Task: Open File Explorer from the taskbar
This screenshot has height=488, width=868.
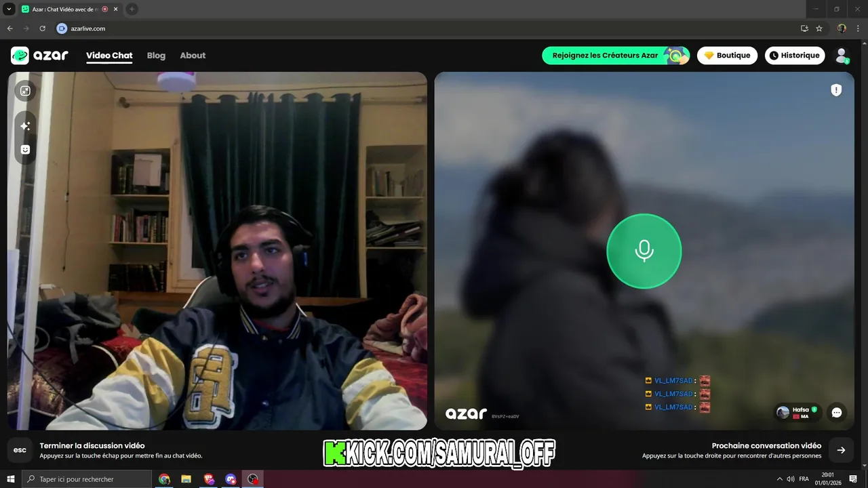Action: tap(186, 479)
